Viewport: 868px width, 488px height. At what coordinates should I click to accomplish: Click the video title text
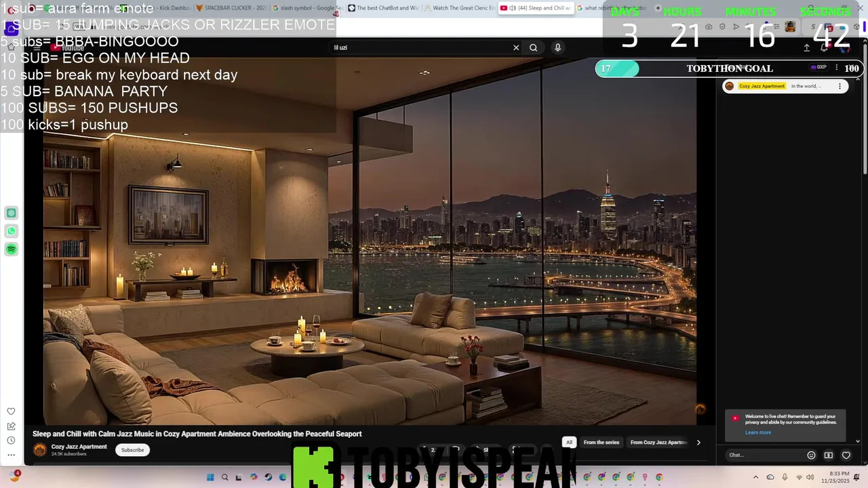[x=197, y=434]
